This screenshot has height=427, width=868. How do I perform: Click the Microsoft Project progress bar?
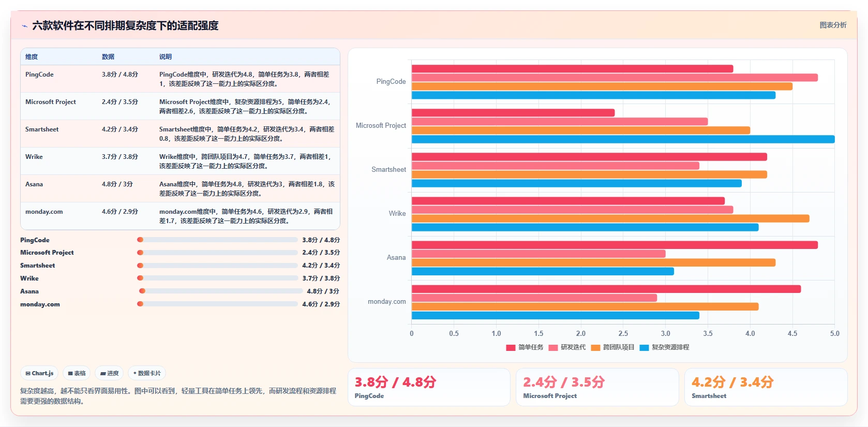coord(217,253)
